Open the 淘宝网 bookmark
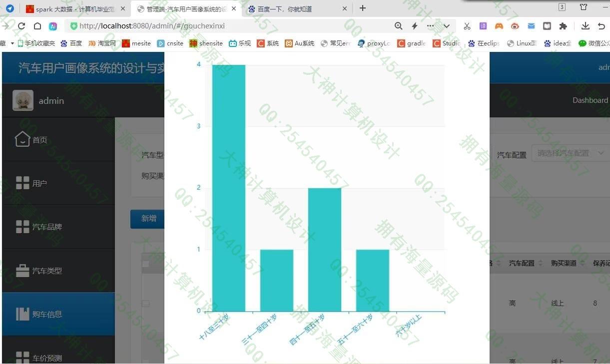The width and height of the screenshot is (610, 364). (x=102, y=43)
